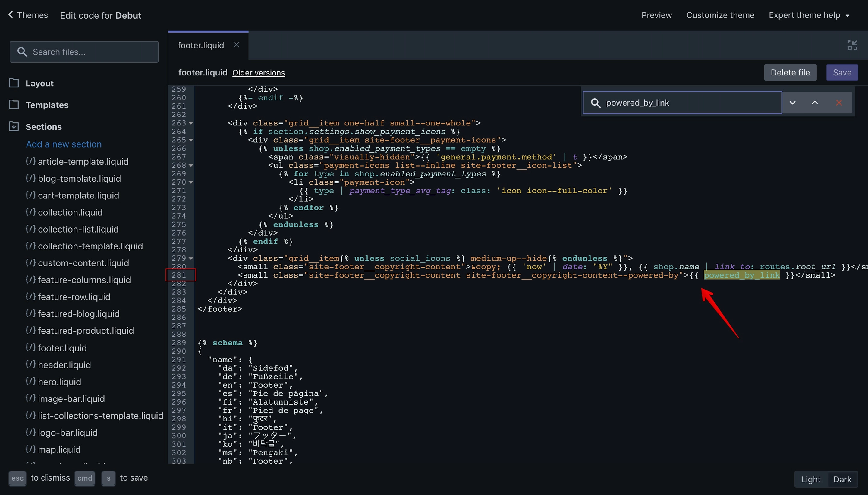Open blog-template.liquid file
The height and width of the screenshot is (495, 868).
(x=80, y=179)
